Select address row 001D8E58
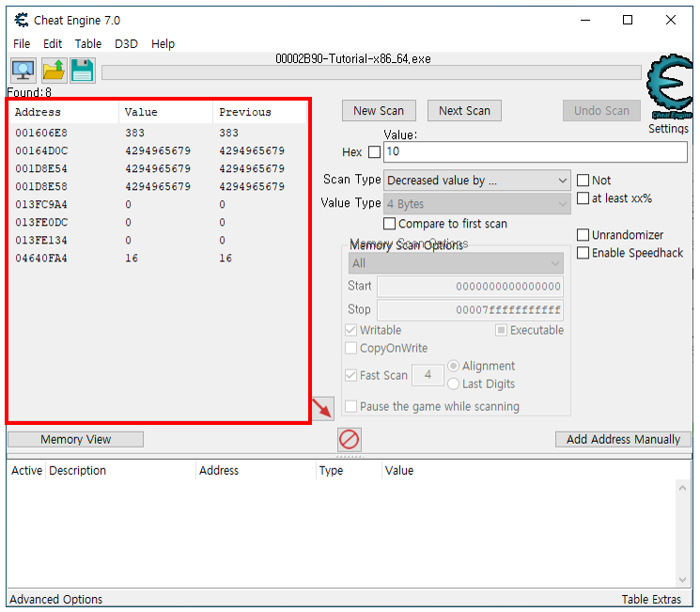 click(159, 186)
